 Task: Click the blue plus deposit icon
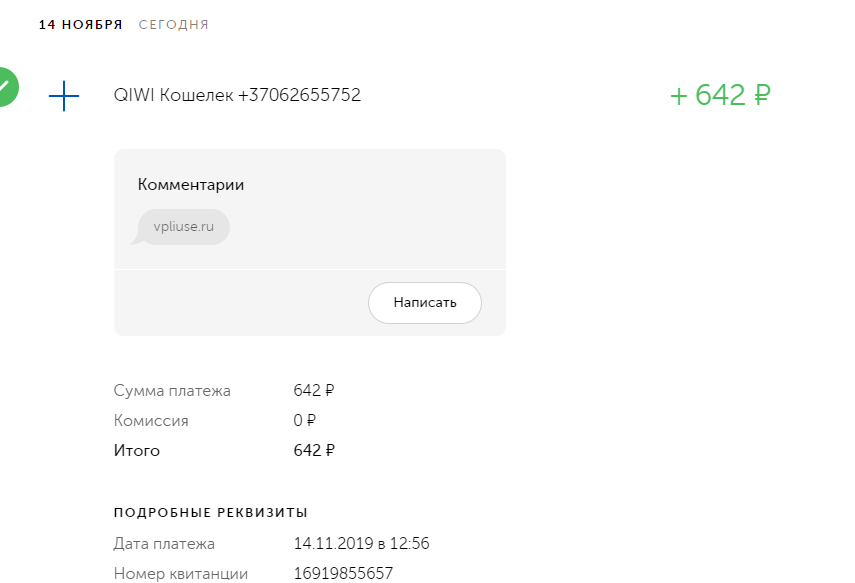[64, 96]
